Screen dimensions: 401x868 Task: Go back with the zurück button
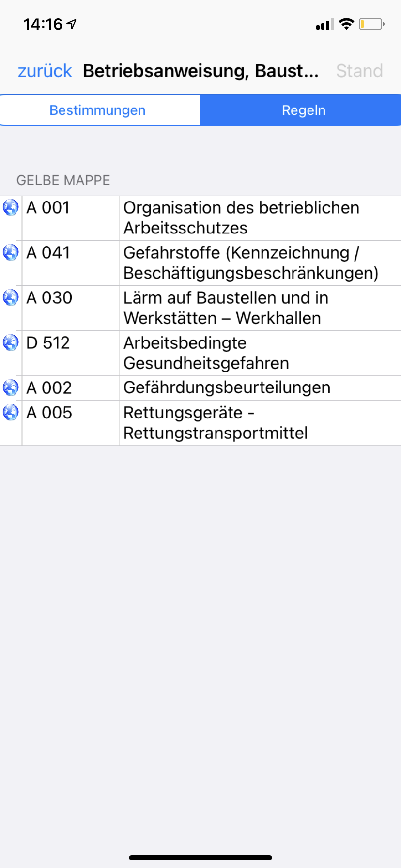(x=45, y=71)
